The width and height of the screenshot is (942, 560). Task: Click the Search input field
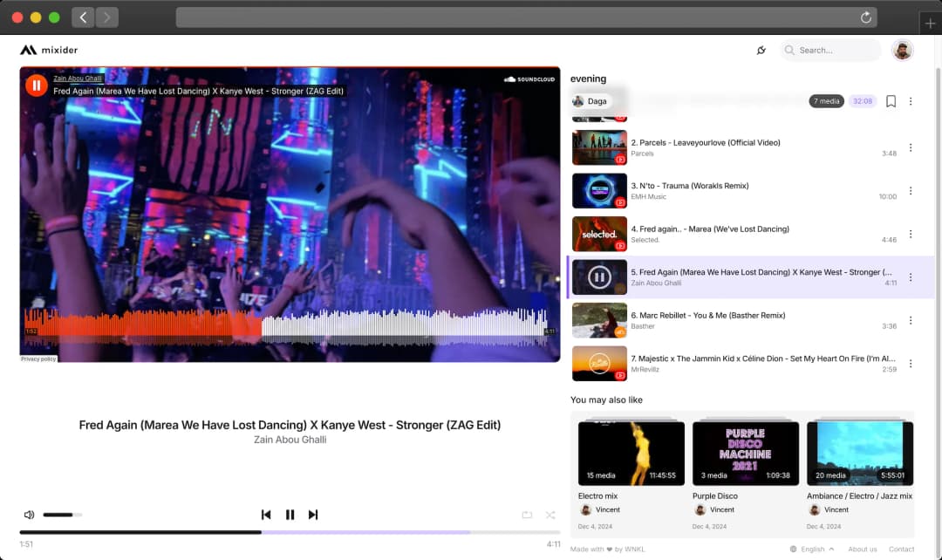829,51
